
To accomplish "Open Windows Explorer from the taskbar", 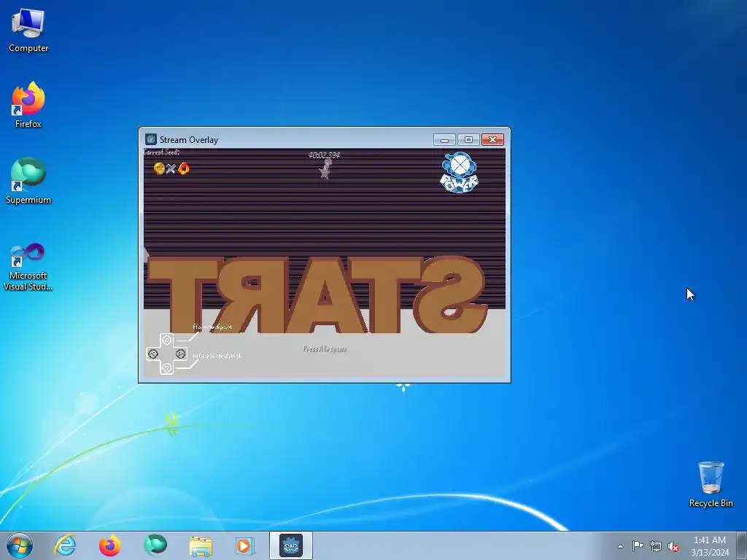I will pyautogui.click(x=201, y=546).
